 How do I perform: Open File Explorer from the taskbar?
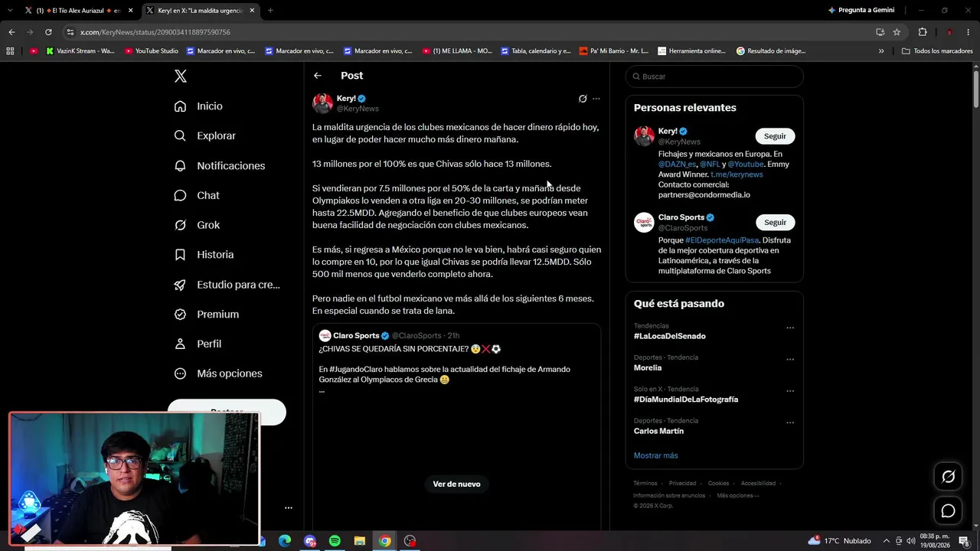(360, 541)
